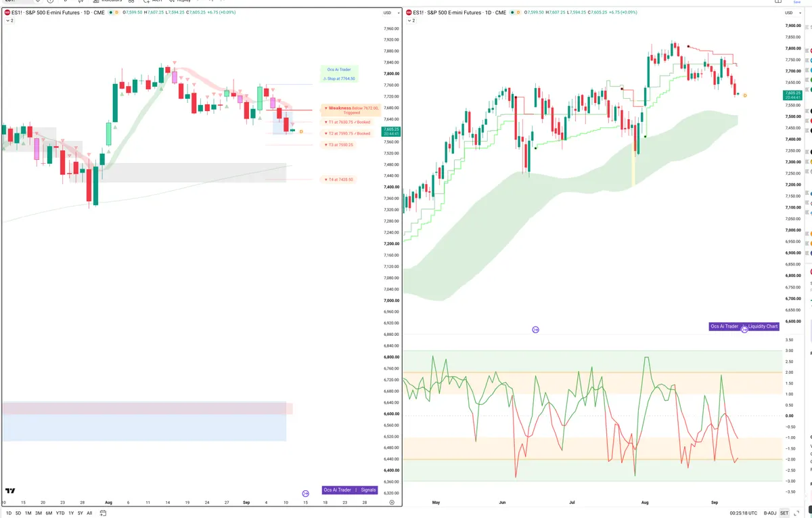Toggle B-ADJ back-adjustment setting
Screen dimensions: 812x518
769,513
